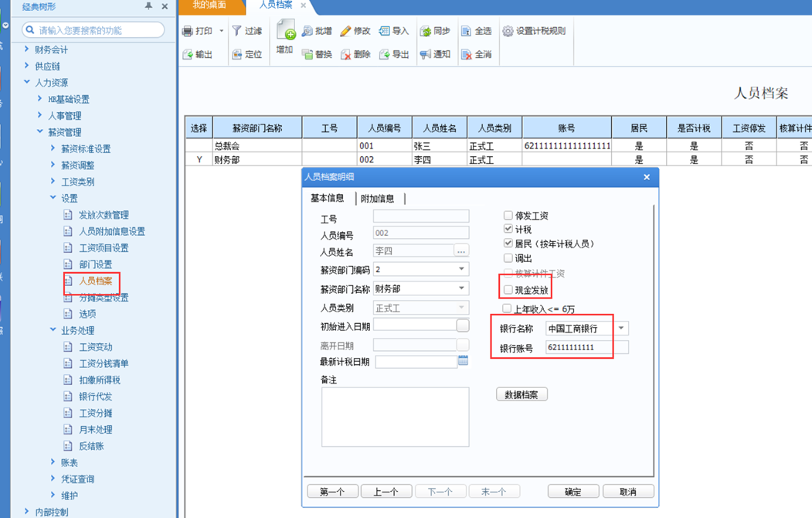Click the 设置计税规则 gear icon

pos(508,32)
